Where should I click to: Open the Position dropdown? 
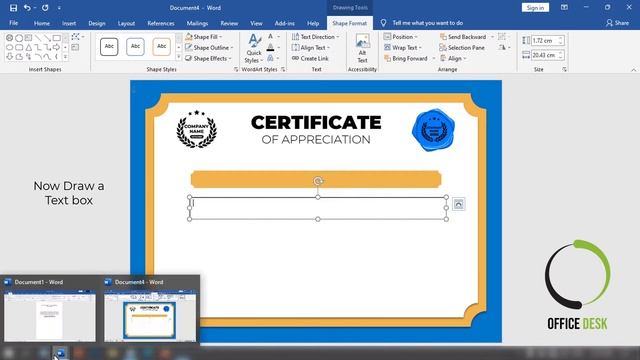(x=401, y=37)
